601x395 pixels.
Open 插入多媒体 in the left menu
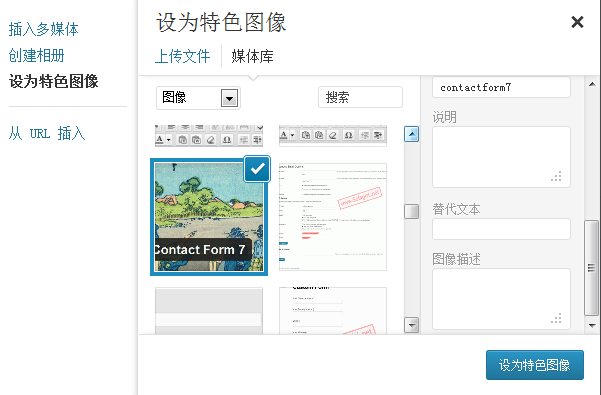point(44,30)
